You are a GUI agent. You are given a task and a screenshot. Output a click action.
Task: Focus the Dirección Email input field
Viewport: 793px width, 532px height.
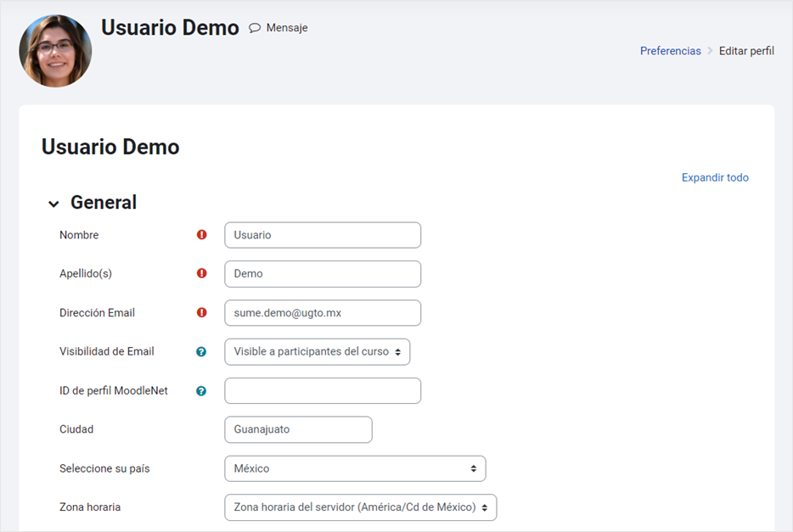[x=323, y=313]
